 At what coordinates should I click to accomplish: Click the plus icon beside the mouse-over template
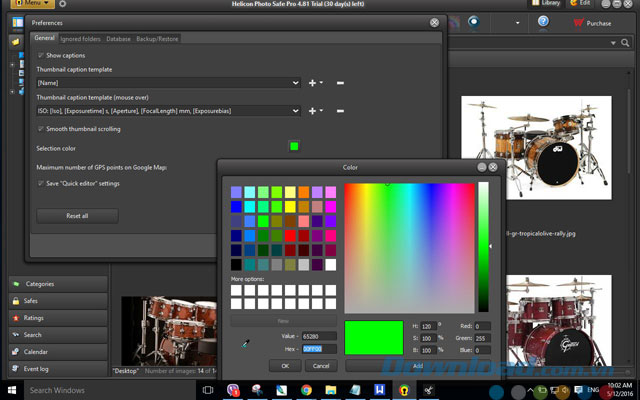pos(313,111)
